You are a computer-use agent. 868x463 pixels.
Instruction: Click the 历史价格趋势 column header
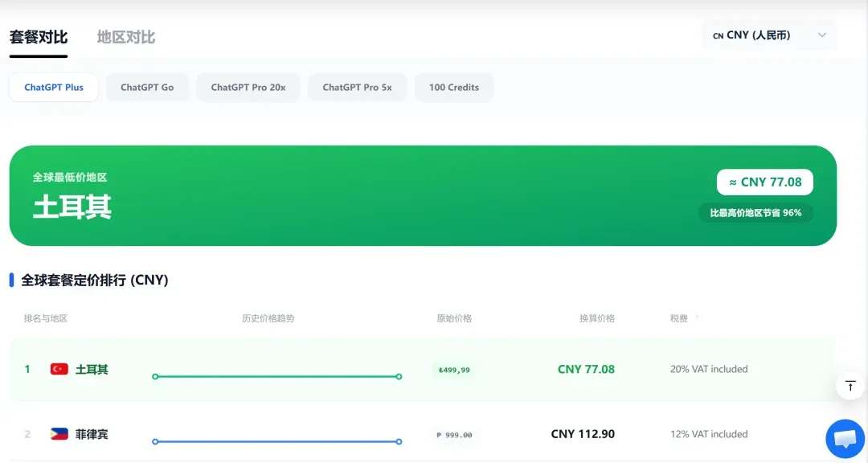(x=268, y=318)
